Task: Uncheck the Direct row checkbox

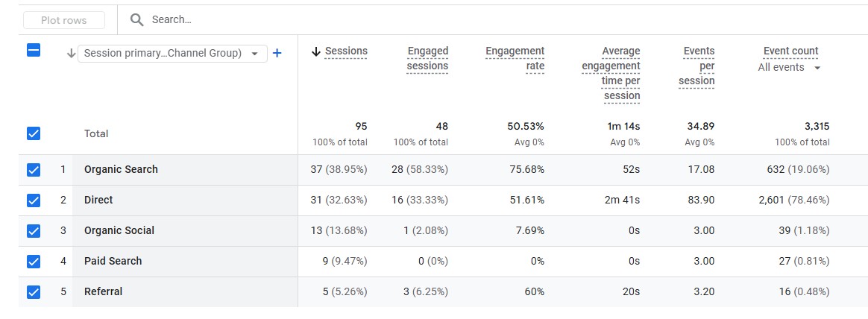Action: click(34, 200)
